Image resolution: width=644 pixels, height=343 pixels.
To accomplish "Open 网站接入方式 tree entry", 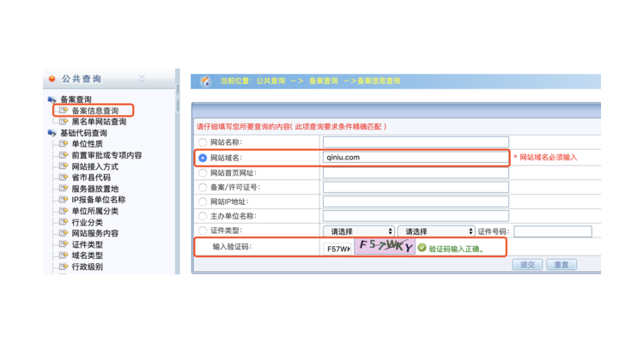I will (x=94, y=166).
